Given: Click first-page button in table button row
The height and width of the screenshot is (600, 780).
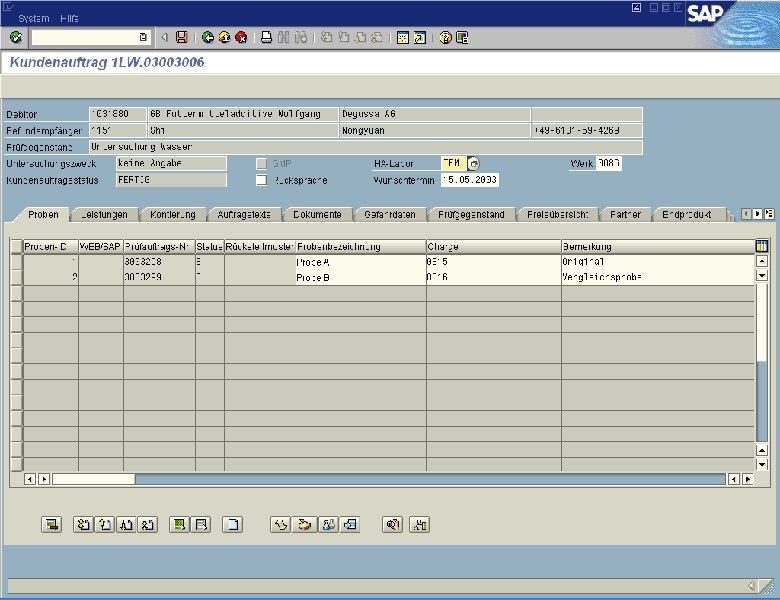Looking at the screenshot, I should [x=83, y=524].
